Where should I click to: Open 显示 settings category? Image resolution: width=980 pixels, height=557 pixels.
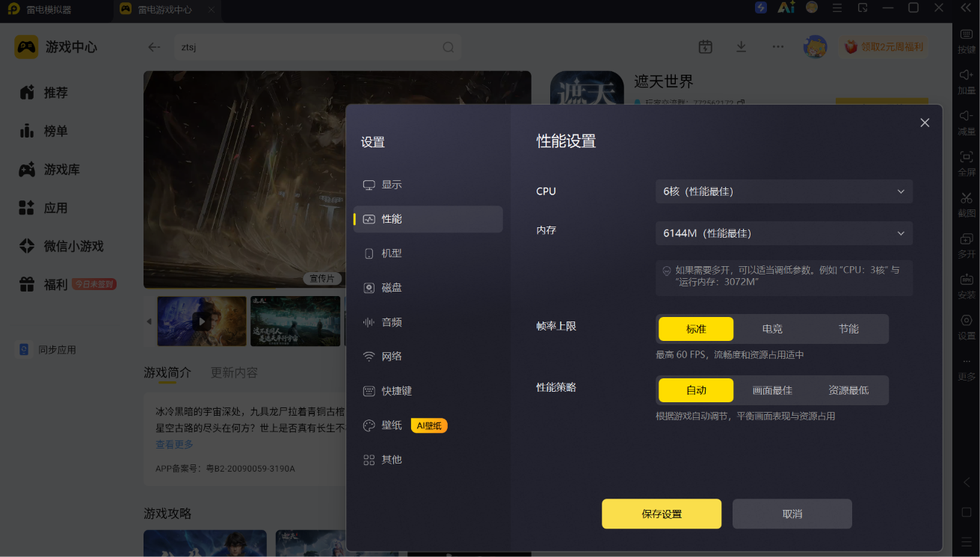coord(428,185)
